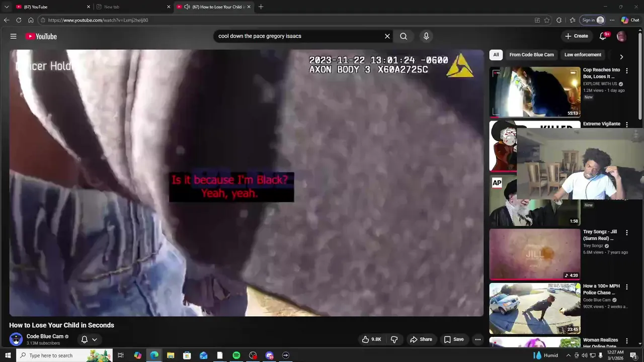644x362 pixels.
Task: Select the Law enforcement chip
Action: pos(583,55)
